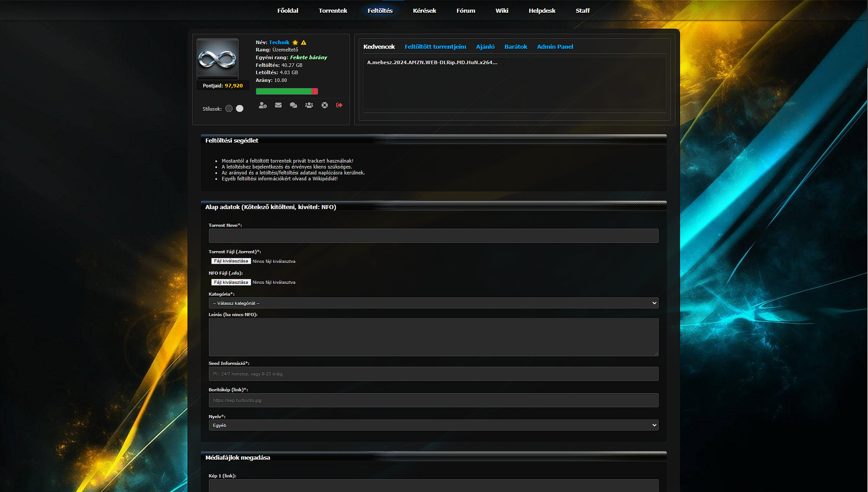Click the 'Egyéb feltöltési információkért' bullet line
The image size is (868, 492).
(279, 179)
